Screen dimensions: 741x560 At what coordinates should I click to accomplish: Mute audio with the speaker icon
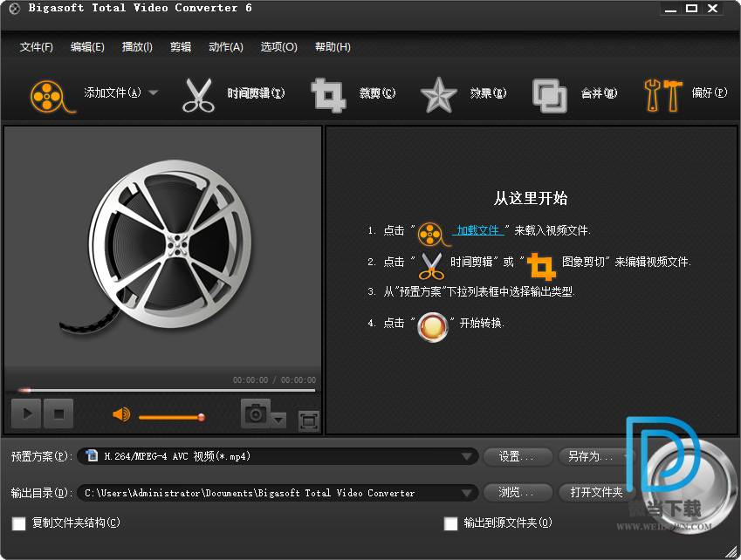(121, 414)
